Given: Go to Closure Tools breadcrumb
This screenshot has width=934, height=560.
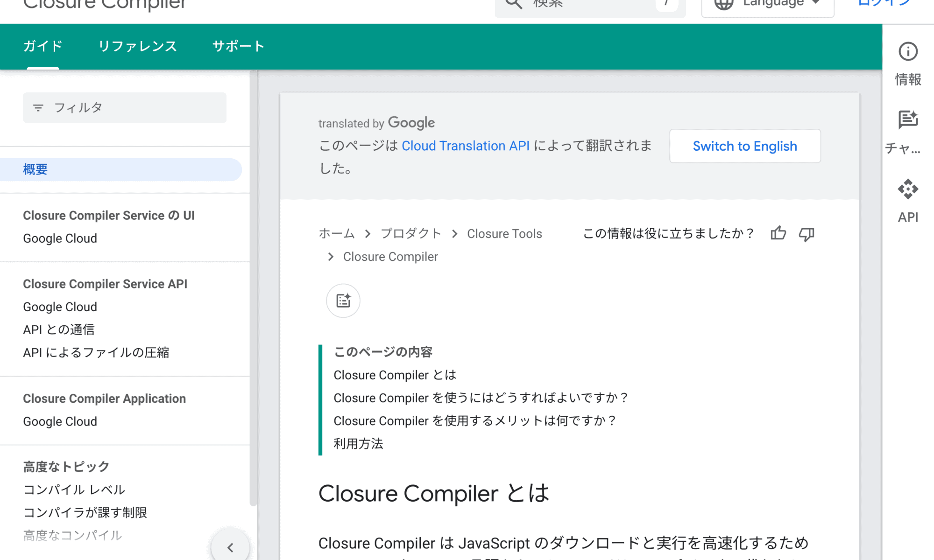Looking at the screenshot, I should point(504,233).
